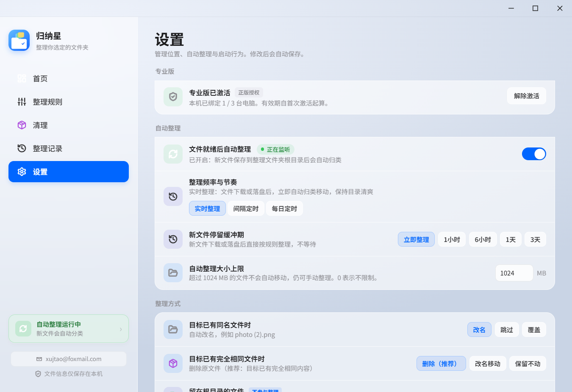Click the envelope icon beside xujtao@foxmail.com
This screenshot has width=572, height=392.
(39, 359)
